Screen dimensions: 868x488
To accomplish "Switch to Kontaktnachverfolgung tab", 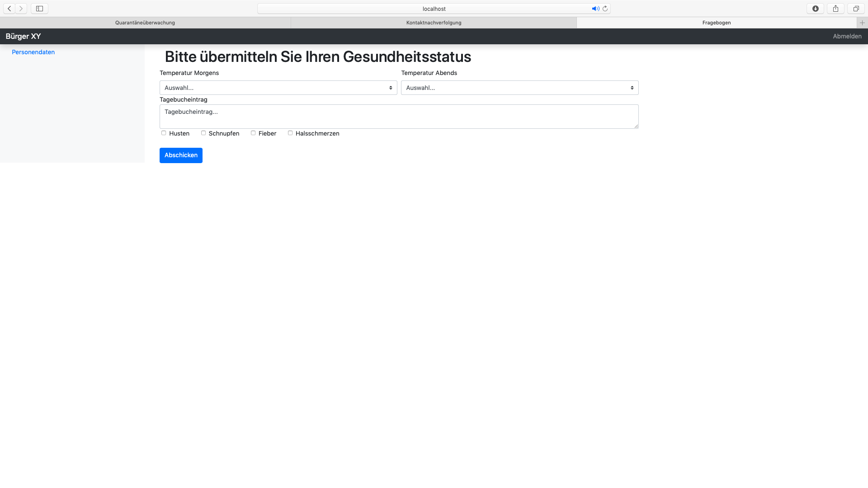I will pyautogui.click(x=434, y=23).
